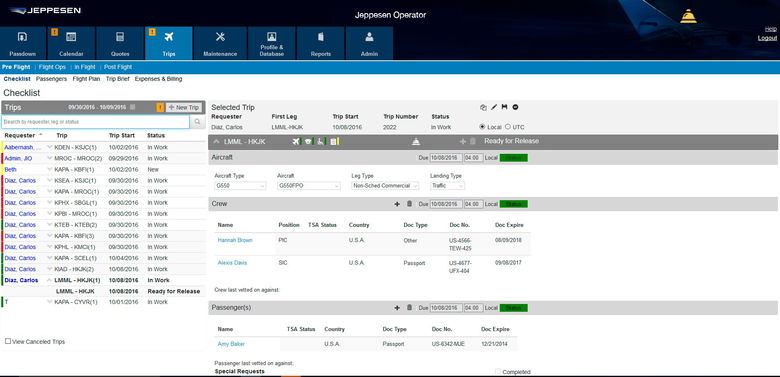Image resolution: width=780 pixels, height=377 pixels.
Task: Open the Flight Plan sub-tab
Action: 86,79
